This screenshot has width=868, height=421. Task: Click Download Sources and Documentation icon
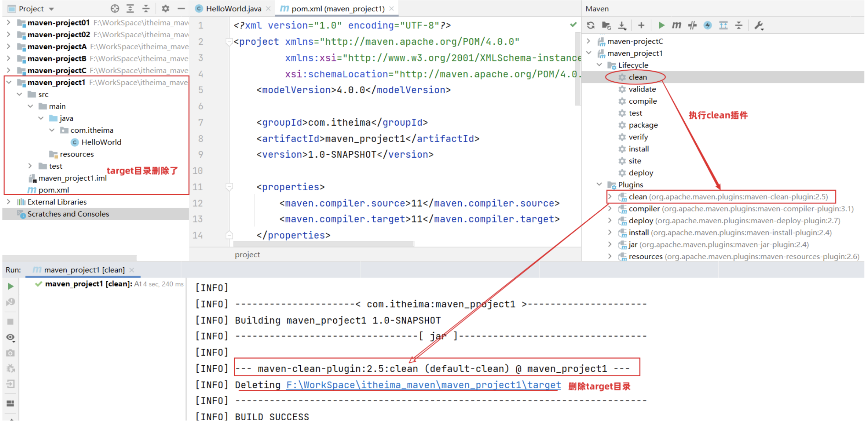622,25
